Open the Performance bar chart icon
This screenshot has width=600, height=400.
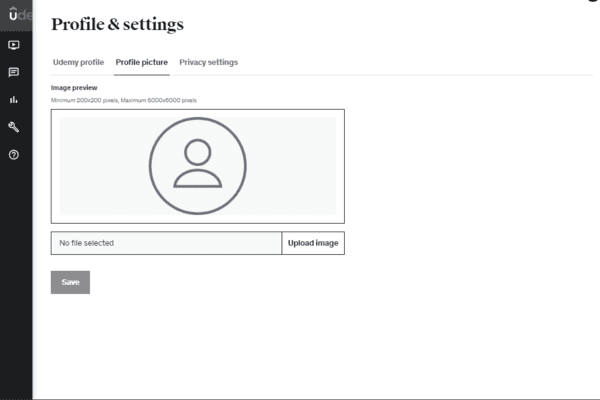click(x=14, y=100)
